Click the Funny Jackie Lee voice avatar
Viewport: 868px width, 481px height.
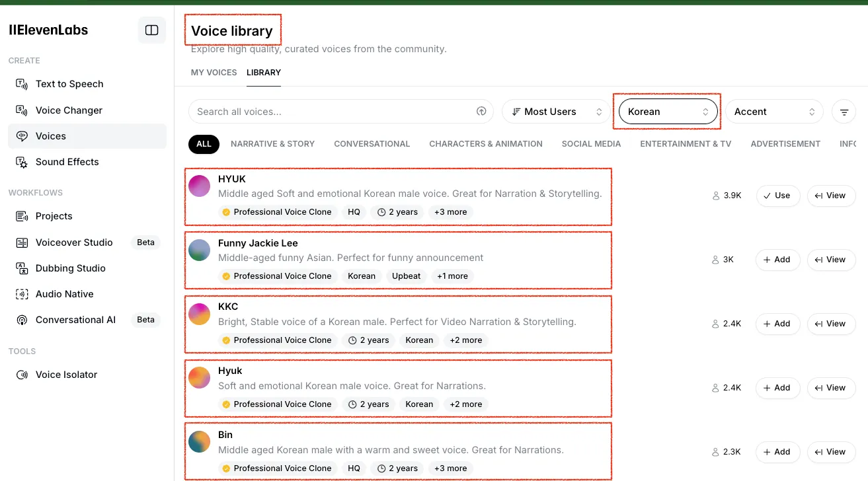tap(199, 250)
